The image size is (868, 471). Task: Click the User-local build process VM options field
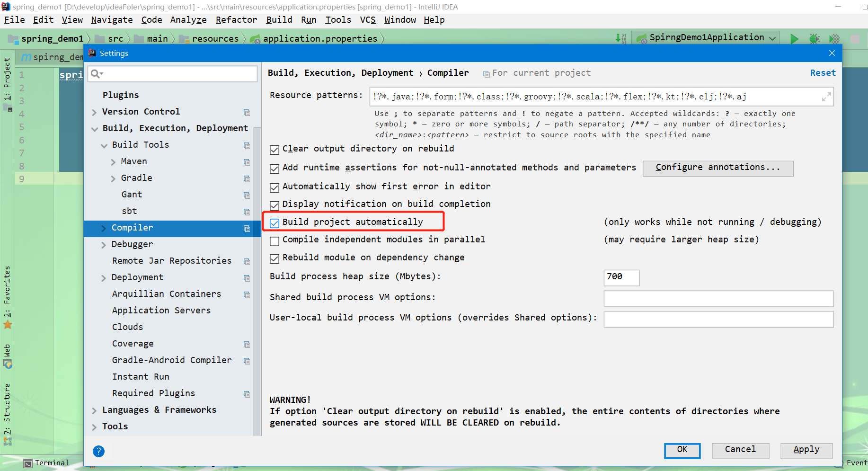point(718,319)
